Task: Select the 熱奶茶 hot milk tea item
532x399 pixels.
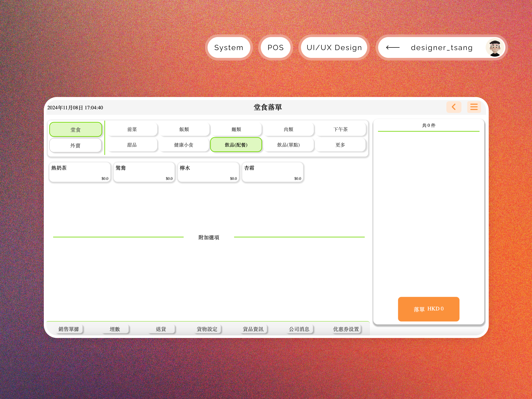Action: (x=80, y=172)
